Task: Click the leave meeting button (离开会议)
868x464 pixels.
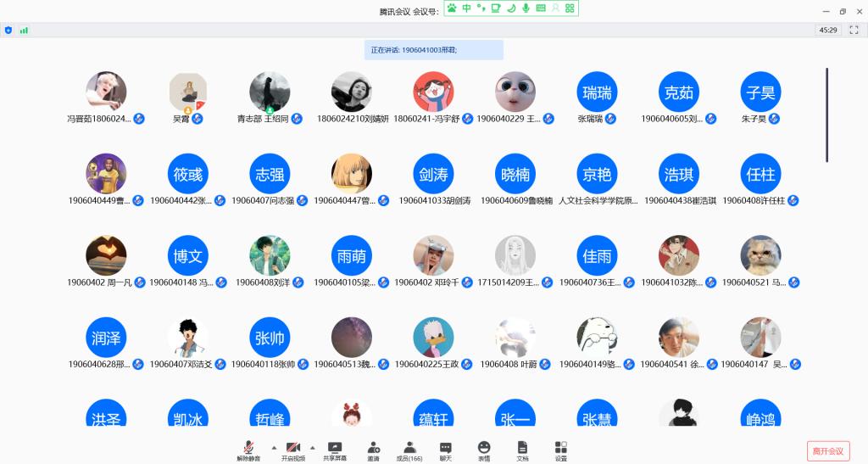Action: point(827,451)
